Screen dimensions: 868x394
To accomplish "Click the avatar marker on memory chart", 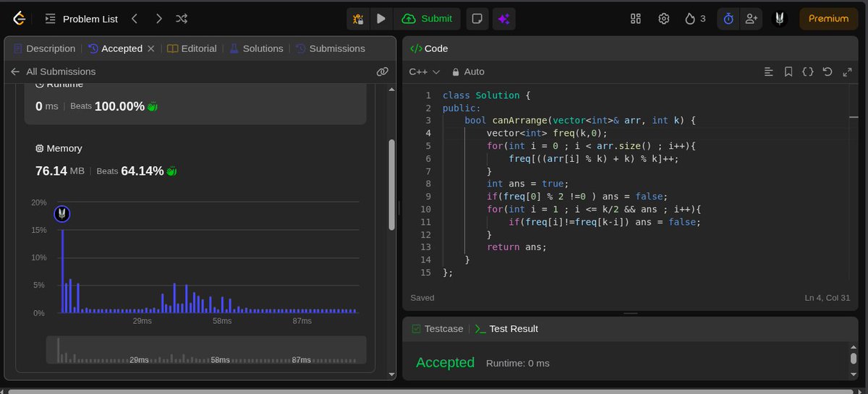I will tap(62, 214).
